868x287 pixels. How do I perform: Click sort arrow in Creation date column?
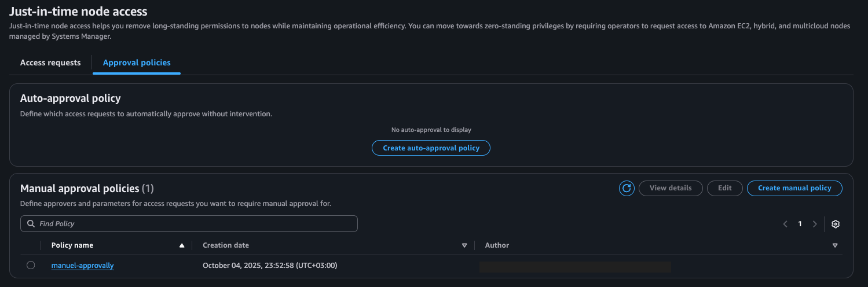click(464, 245)
